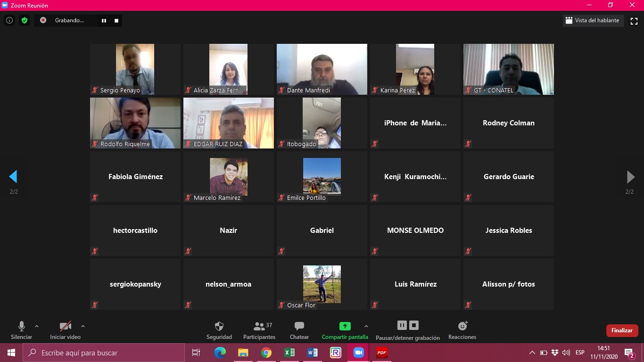Show hidden system tray icons
The image size is (644, 362).
(532, 353)
